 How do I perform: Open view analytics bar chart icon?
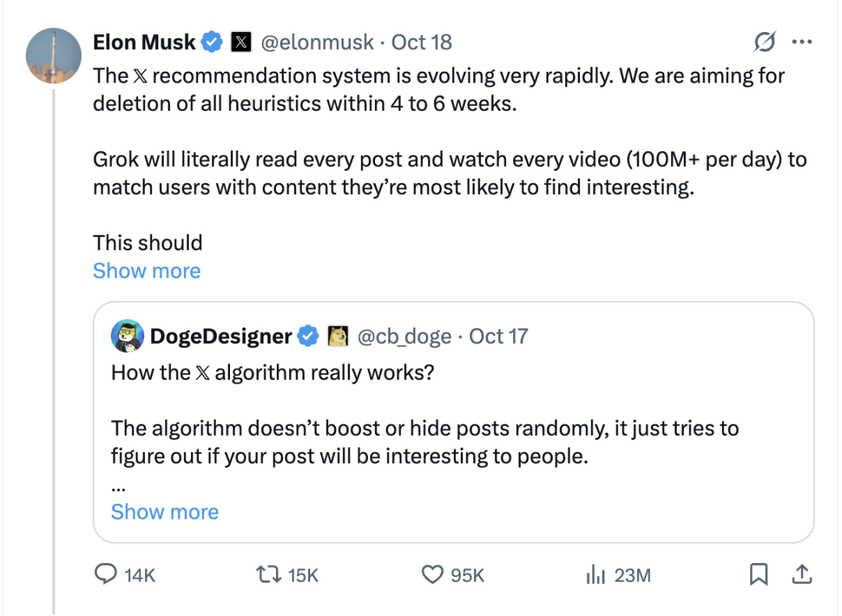click(596, 575)
